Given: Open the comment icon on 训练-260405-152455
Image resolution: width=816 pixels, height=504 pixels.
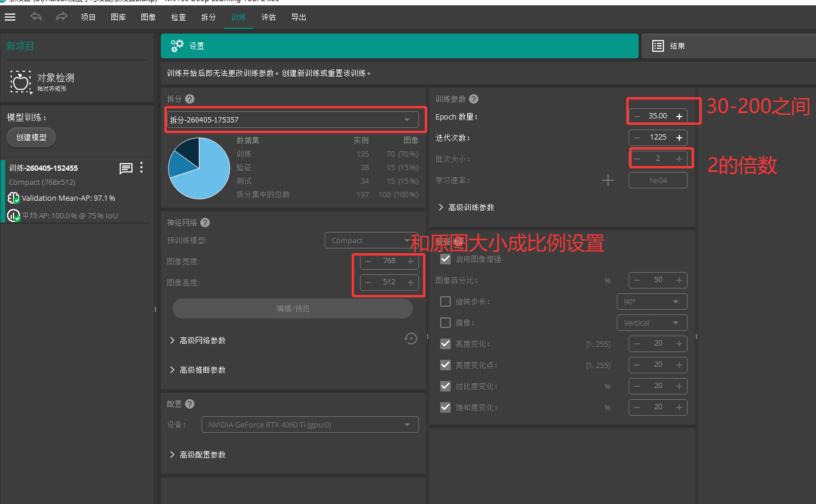Looking at the screenshot, I should tap(125, 168).
